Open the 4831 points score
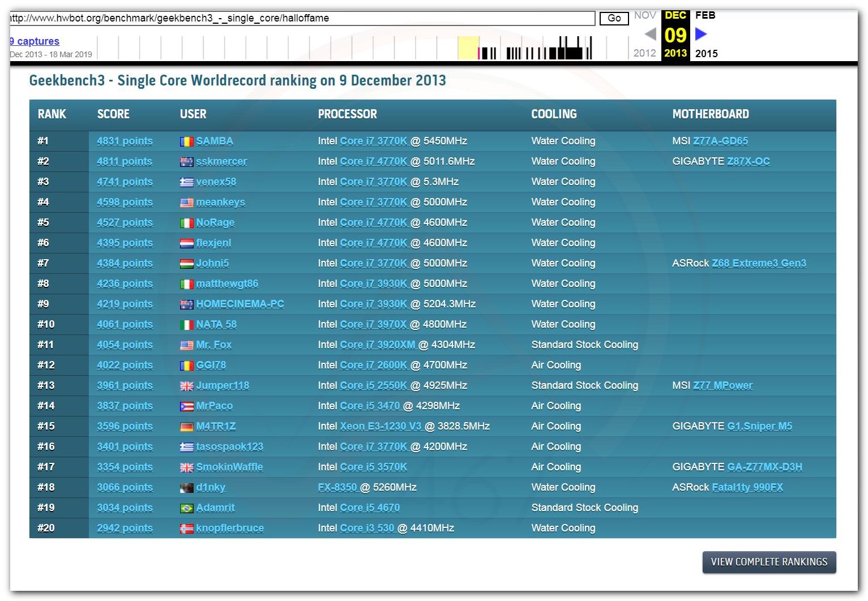Image resolution: width=868 pixels, height=601 pixels. click(125, 141)
